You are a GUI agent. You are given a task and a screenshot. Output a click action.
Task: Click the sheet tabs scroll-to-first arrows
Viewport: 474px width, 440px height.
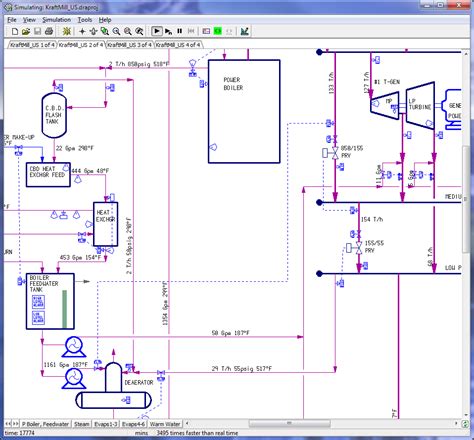[x=8, y=424]
